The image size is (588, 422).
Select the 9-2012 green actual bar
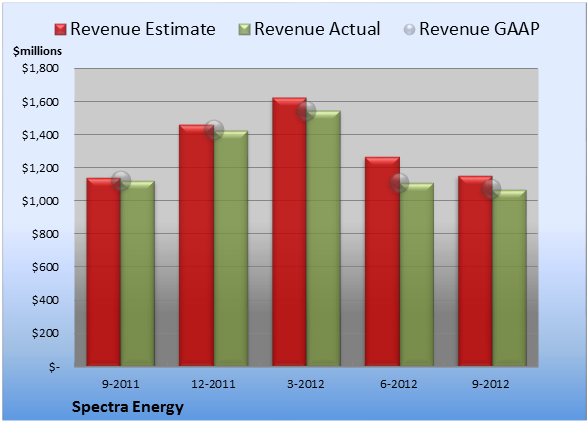pyautogui.click(x=509, y=278)
